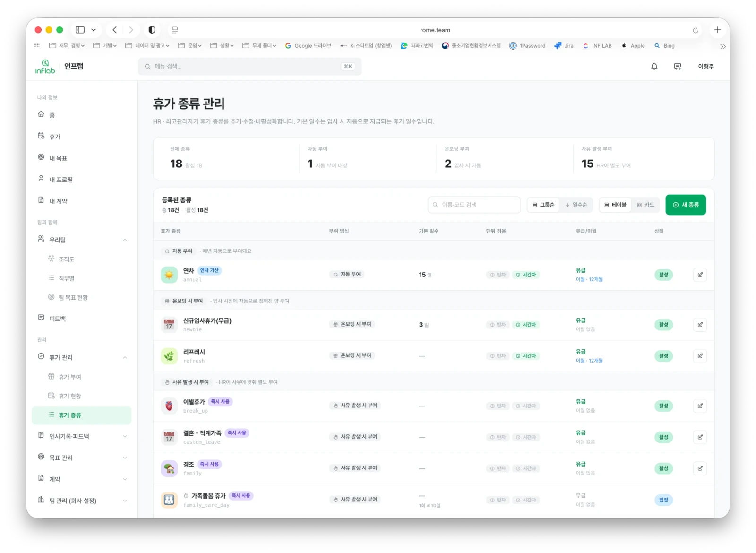Screen dimensions: 756x553
Task: Switch to 카드 view
Action: pos(645,205)
